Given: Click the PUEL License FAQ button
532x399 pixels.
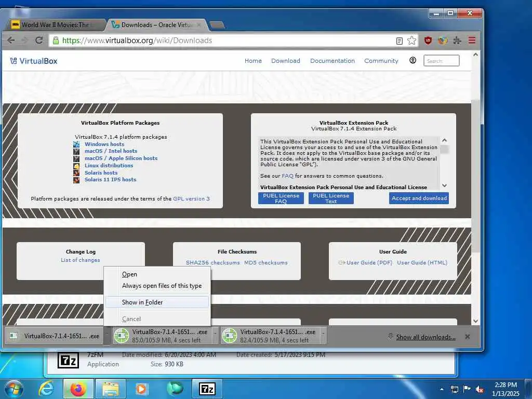Looking at the screenshot, I should pos(281,198).
